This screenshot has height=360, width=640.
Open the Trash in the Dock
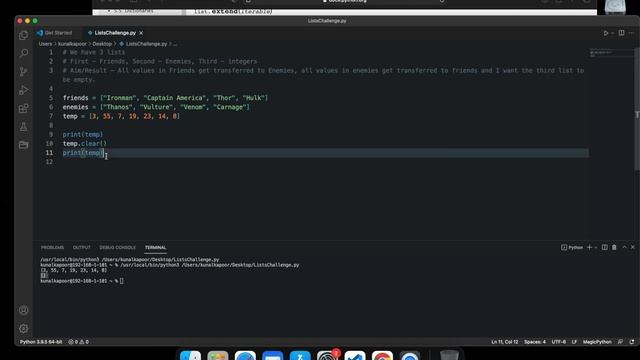[x=449, y=355]
